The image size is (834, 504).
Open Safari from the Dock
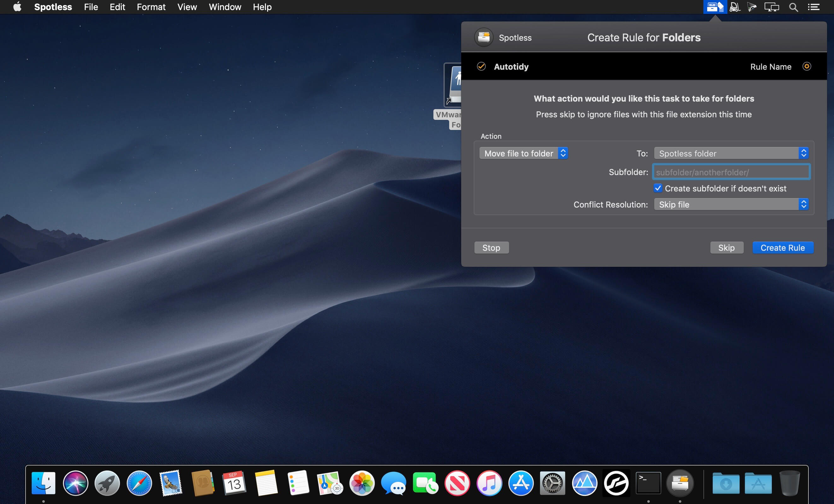coord(139,483)
